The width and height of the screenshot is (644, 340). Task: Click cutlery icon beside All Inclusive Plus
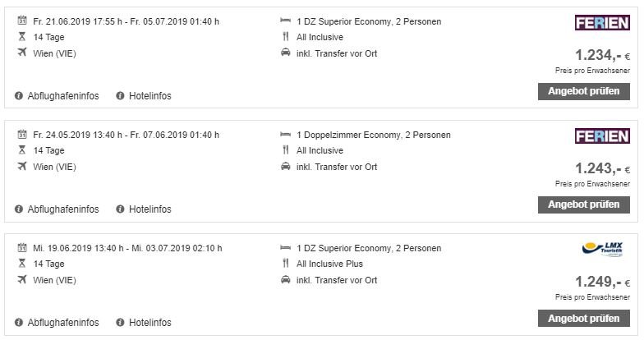[x=285, y=264]
